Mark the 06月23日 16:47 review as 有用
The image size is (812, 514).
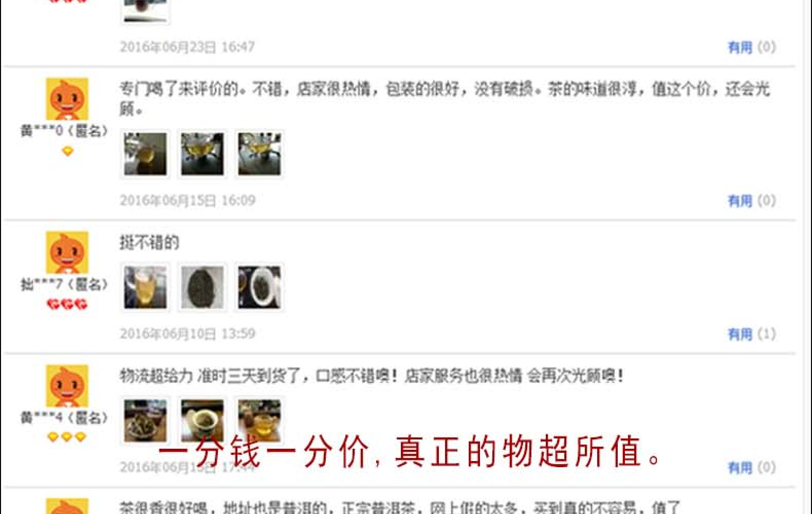tap(751, 47)
